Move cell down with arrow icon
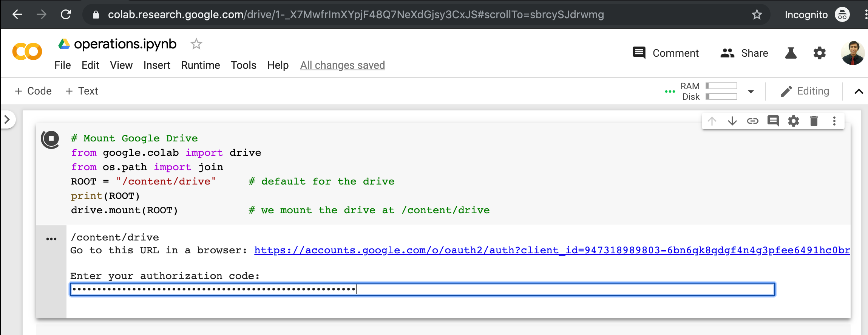This screenshot has height=335, width=868. (732, 121)
